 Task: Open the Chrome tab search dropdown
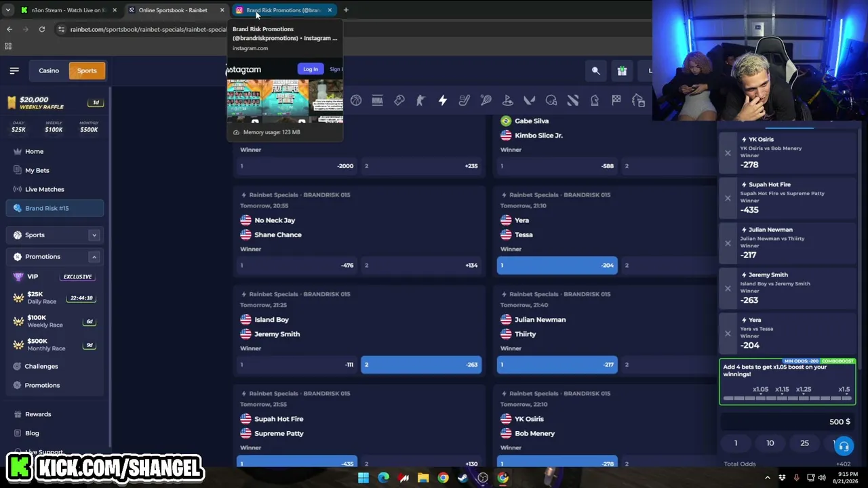(8, 10)
